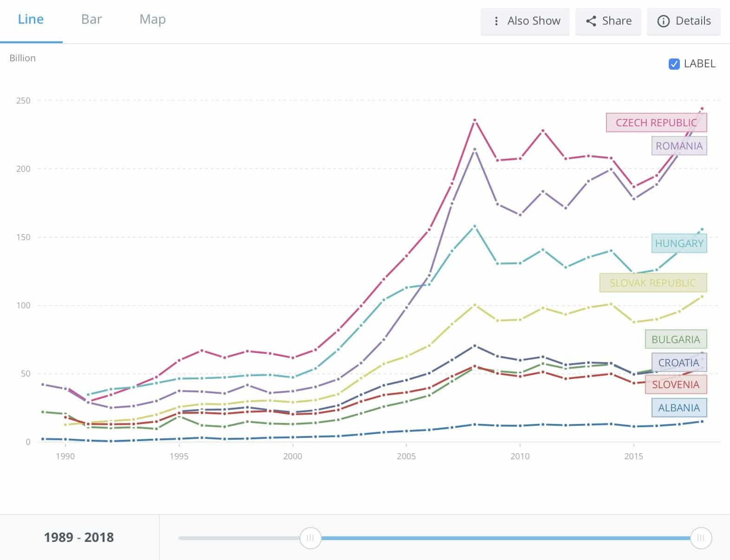Click the Czech Republic series label
The image size is (730, 560).
coord(656,123)
